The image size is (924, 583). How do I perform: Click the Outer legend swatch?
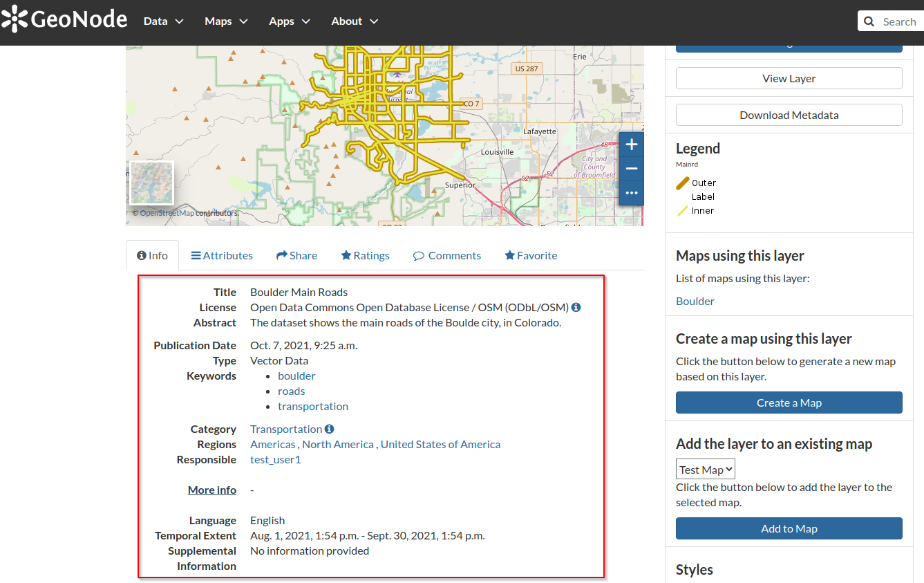tap(683, 183)
